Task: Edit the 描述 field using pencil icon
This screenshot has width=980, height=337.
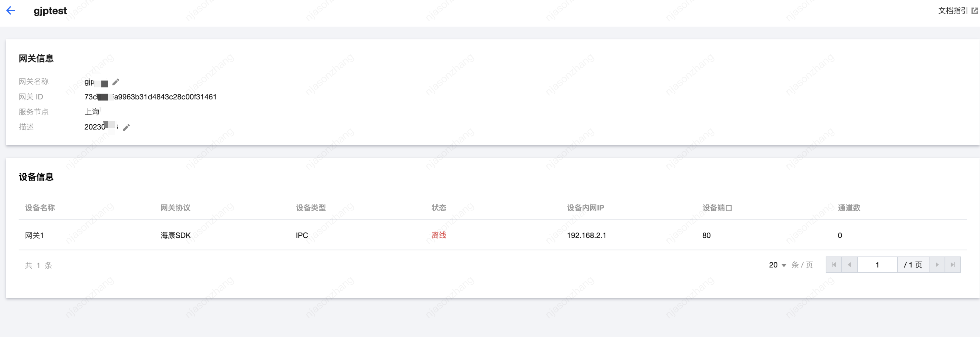Action: (x=127, y=127)
